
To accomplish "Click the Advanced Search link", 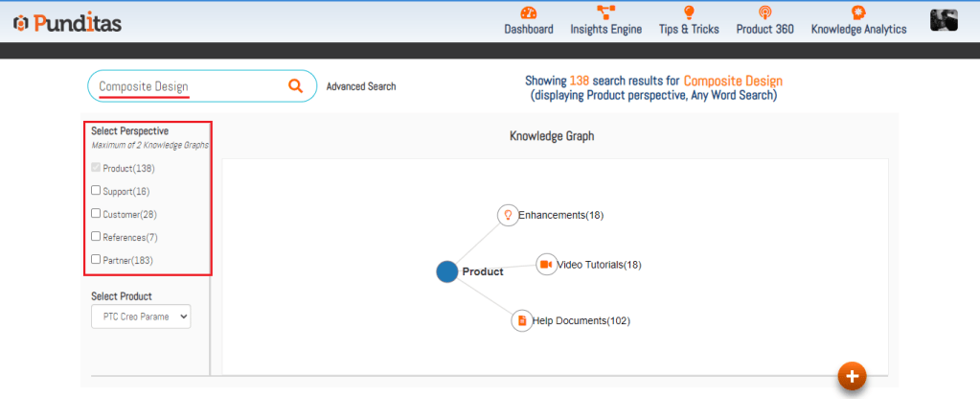I will coord(360,86).
